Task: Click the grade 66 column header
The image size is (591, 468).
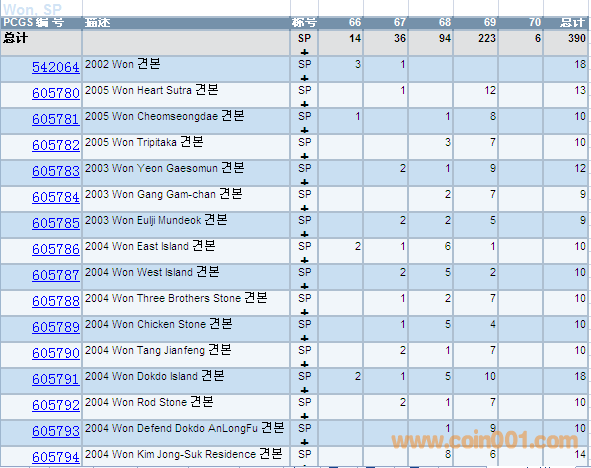Action: click(x=355, y=23)
